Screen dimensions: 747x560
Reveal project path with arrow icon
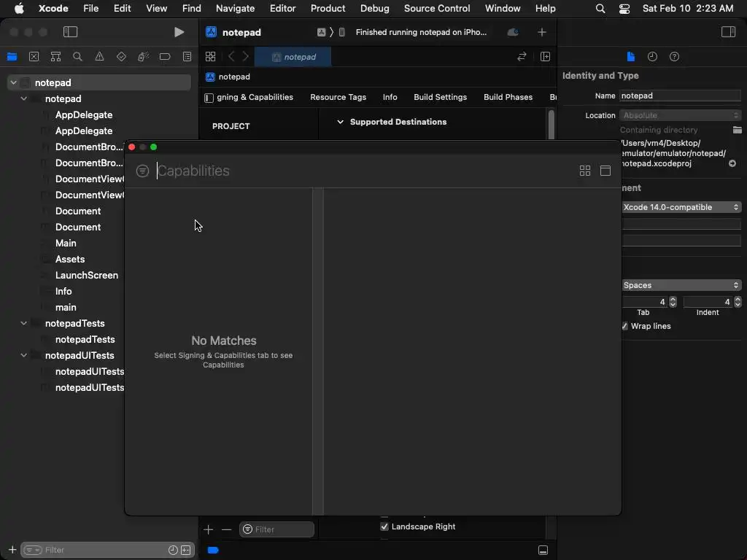tap(732, 163)
